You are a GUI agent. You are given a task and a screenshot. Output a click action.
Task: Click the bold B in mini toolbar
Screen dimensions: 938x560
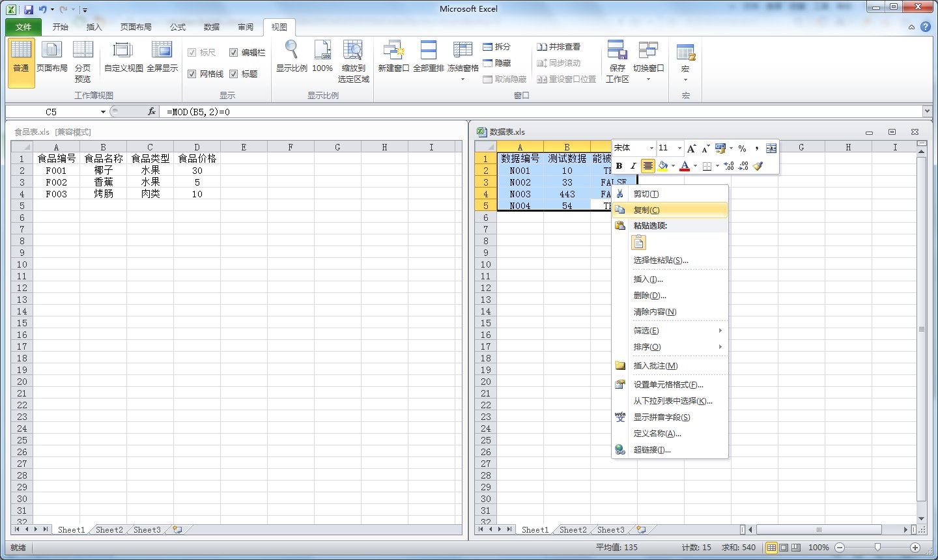[x=619, y=166]
